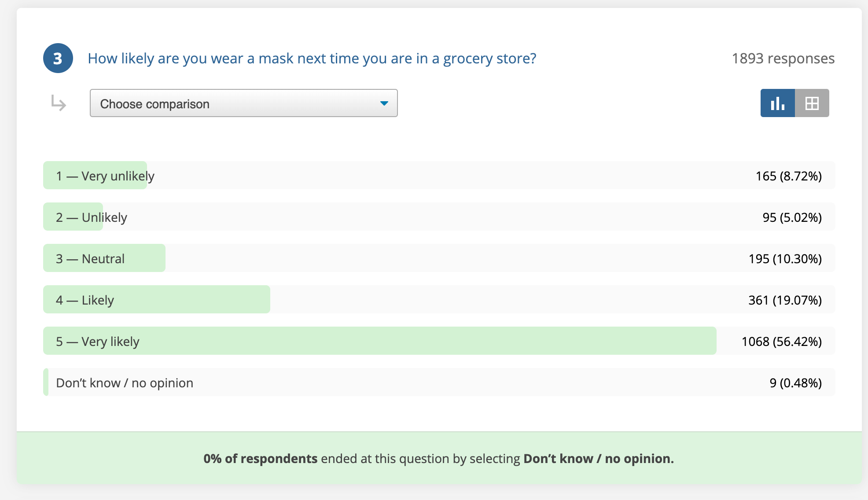Select the 3 — Neutral bar

click(x=439, y=258)
